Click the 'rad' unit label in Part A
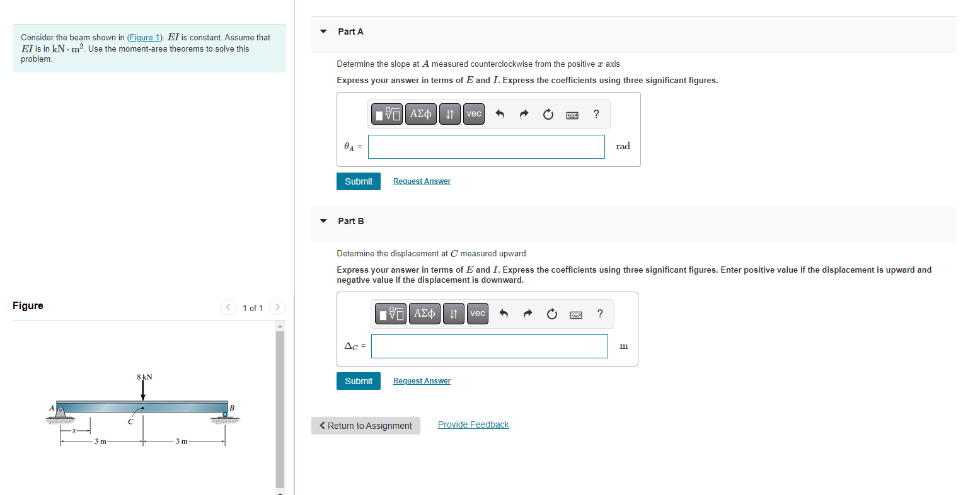 pos(623,146)
